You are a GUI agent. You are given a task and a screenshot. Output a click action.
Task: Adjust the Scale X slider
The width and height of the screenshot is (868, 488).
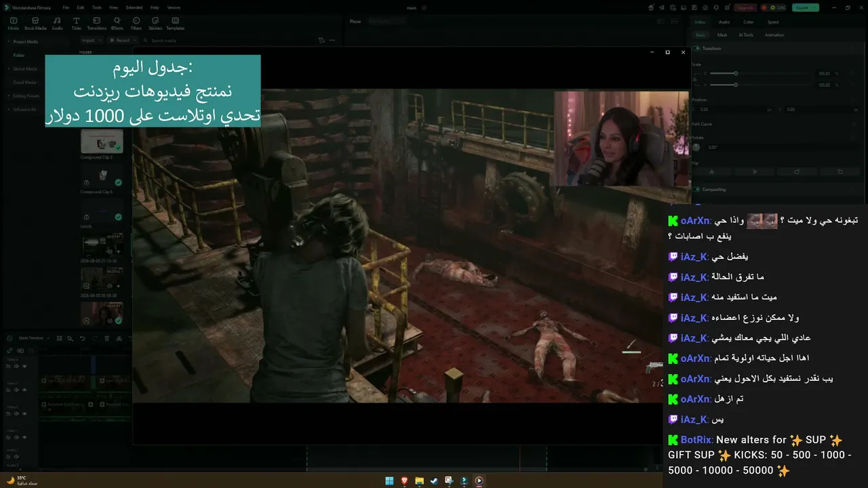tap(736, 73)
